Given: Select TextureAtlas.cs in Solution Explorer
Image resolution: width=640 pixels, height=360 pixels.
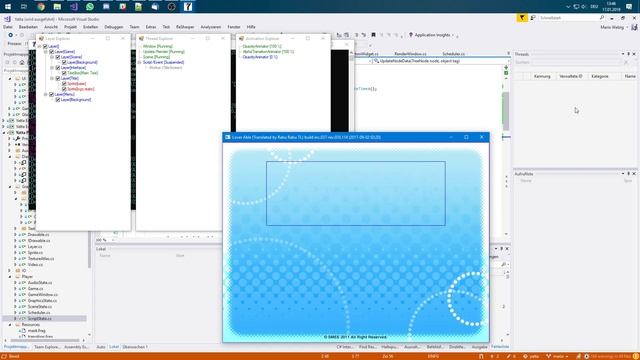Looking at the screenshot, I should tap(41, 259).
